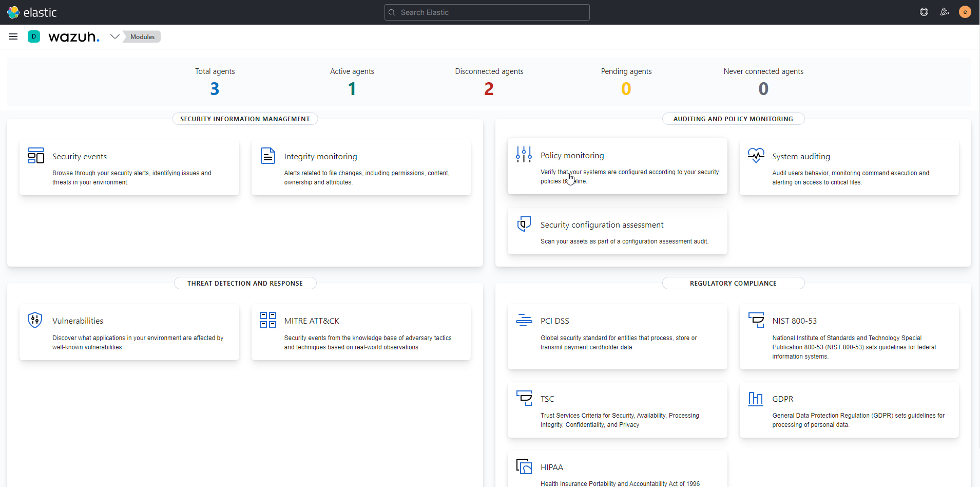Click the Disconnected agents label
Image resolution: width=980 pixels, height=487 pixels.
[489, 71]
